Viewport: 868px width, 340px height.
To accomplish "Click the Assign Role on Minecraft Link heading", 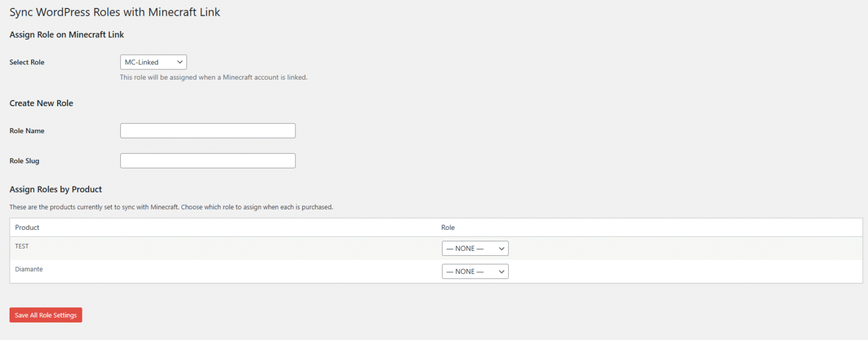I will pyautogui.click(x=67, y=34).
